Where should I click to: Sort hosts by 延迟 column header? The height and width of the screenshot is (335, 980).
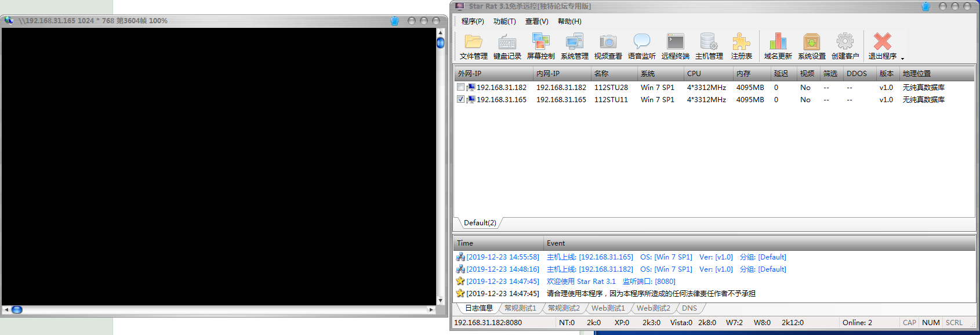(784, 74)
